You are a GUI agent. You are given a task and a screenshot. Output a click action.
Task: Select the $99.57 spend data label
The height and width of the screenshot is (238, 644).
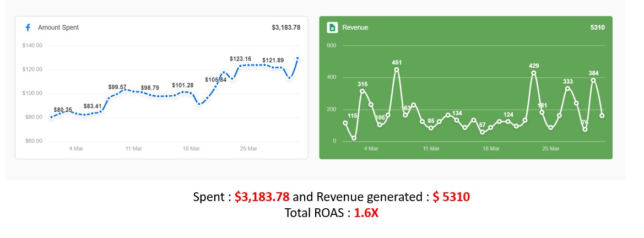117,87
